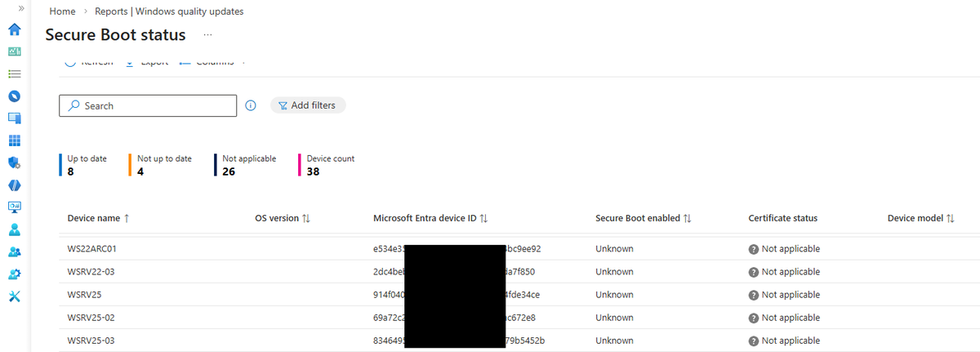This screenshot has height=352, width=980.
Task: Open the Dashboard chart icon in sidebar
Action: click(x=14, y=51)
